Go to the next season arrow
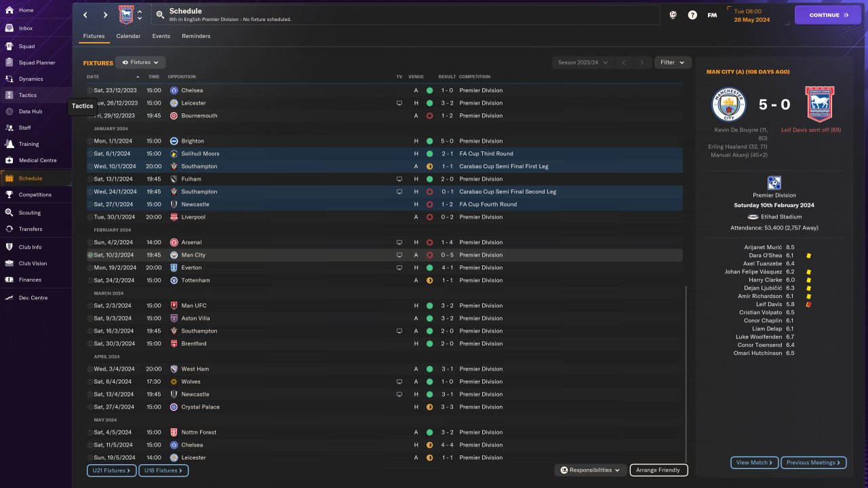This screenshot has width=868, height=488. [x=642, y=62]
